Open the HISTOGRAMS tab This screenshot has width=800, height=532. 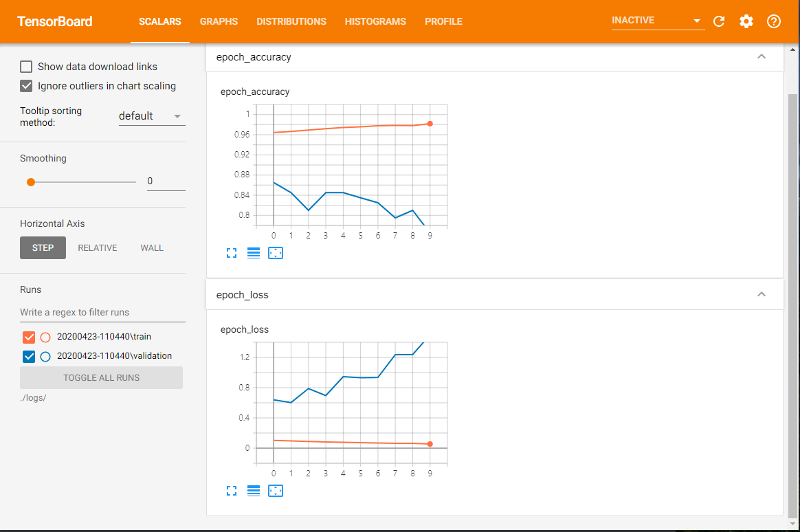[x=375, y=21]
